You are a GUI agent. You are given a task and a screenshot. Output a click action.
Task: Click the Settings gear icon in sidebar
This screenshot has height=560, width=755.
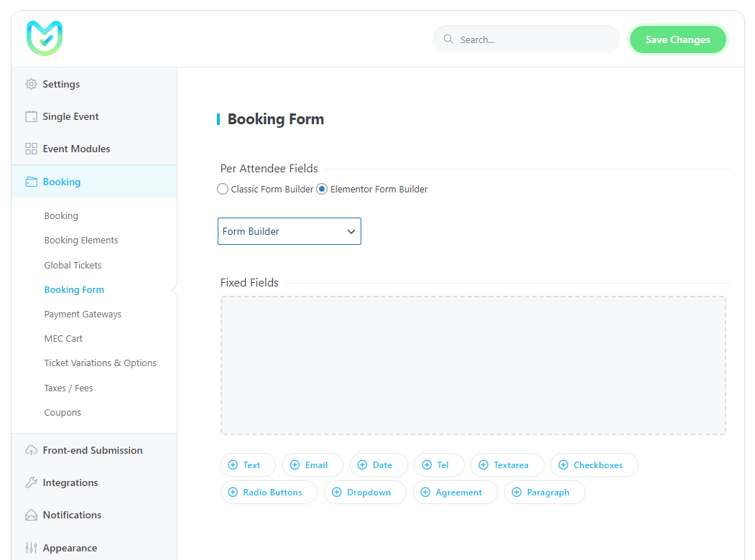31,84
